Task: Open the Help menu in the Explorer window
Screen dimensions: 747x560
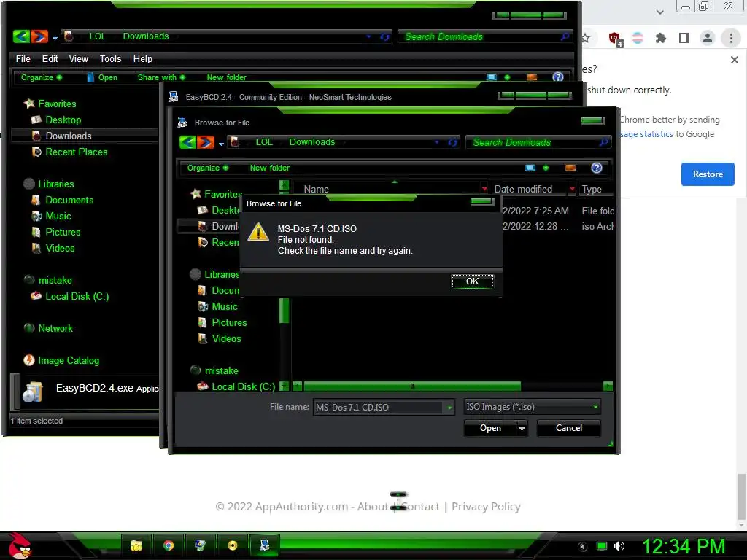Action: [142, 58]
